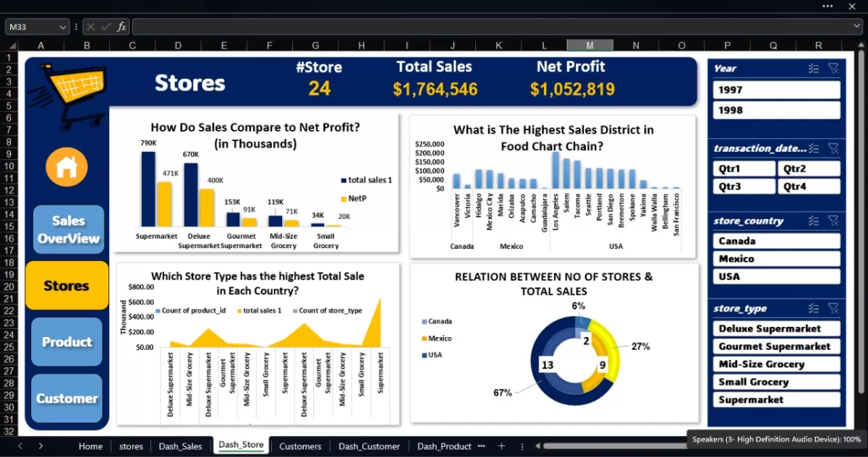Image resolution: width=868 pixels, height=457 pixels.
Task: Clear filter on store_type slicer
Action: pyautogui.click(x=833, y=309)
